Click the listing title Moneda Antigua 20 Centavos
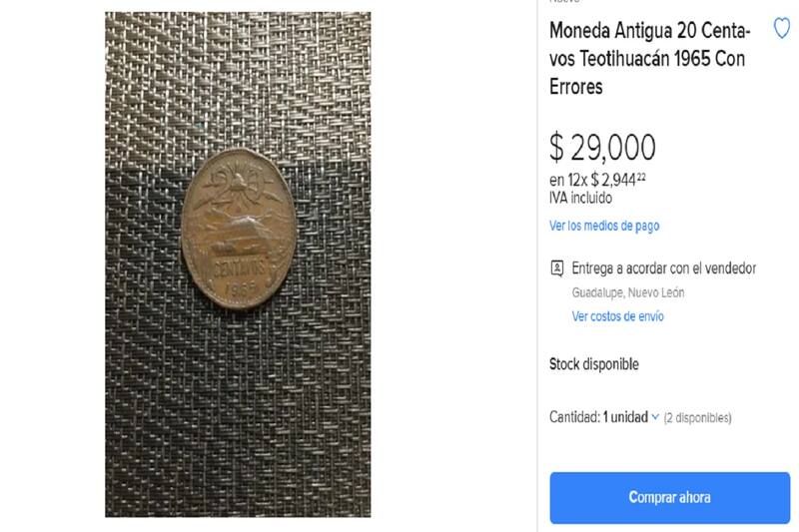 [x=650, y=59]
